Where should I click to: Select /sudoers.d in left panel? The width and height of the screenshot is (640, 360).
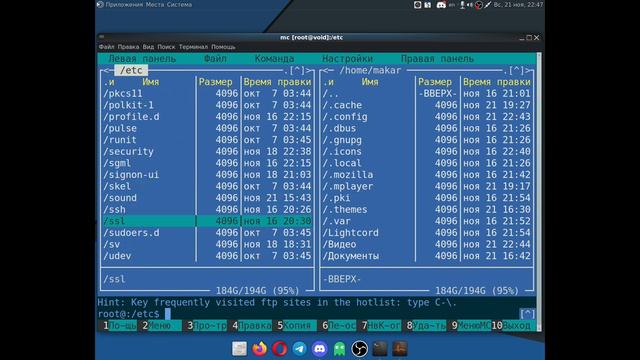click(207, 233)
